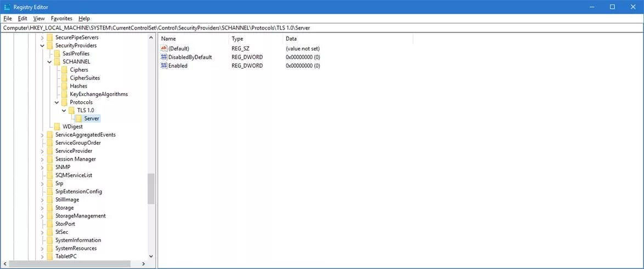The image size is (644, 269).
Task: Select the ServiceProvider folder icon
Action: tap(50, 151)
